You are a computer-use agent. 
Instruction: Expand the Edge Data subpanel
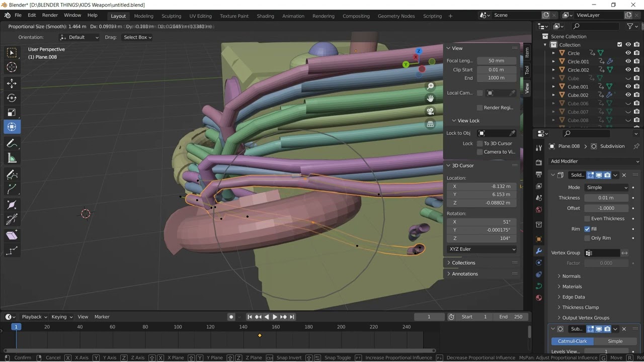pyautogui.click(x=573, y=297)
